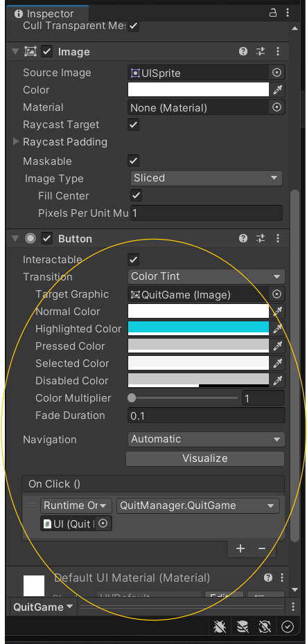Click the bug debugger status icon

220,627
